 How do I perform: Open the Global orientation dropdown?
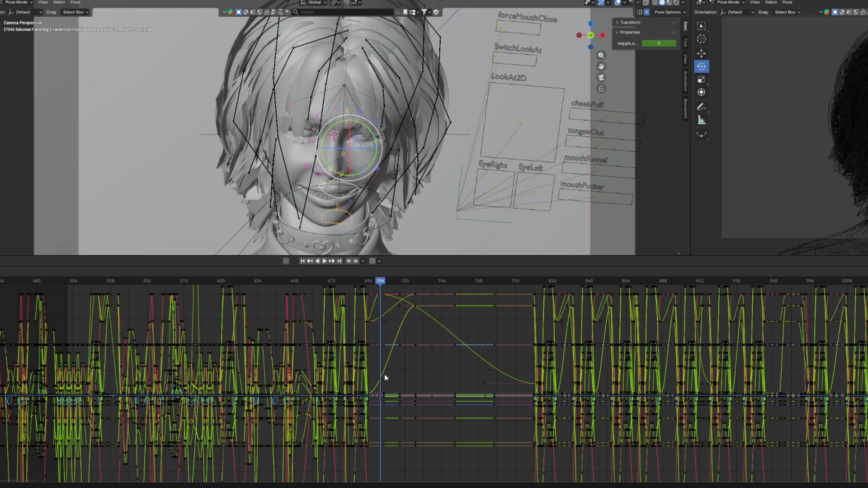pyautogui.click(x=315, y=2)
